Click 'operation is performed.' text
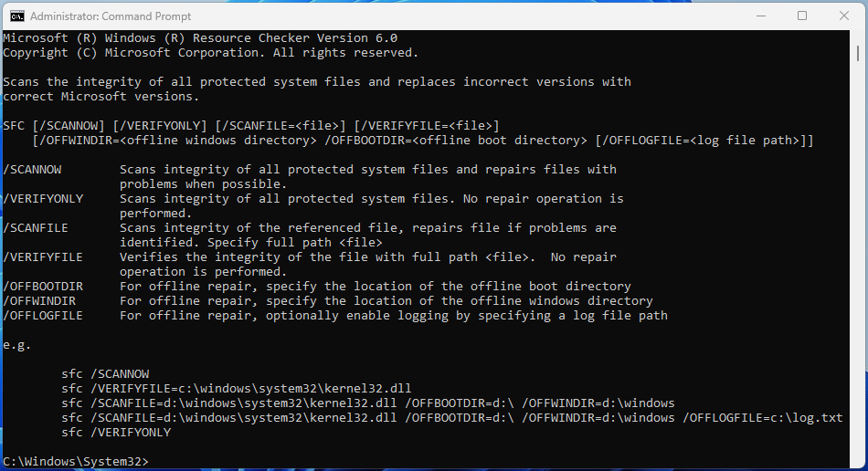868x471 pixels. (203, 272)
